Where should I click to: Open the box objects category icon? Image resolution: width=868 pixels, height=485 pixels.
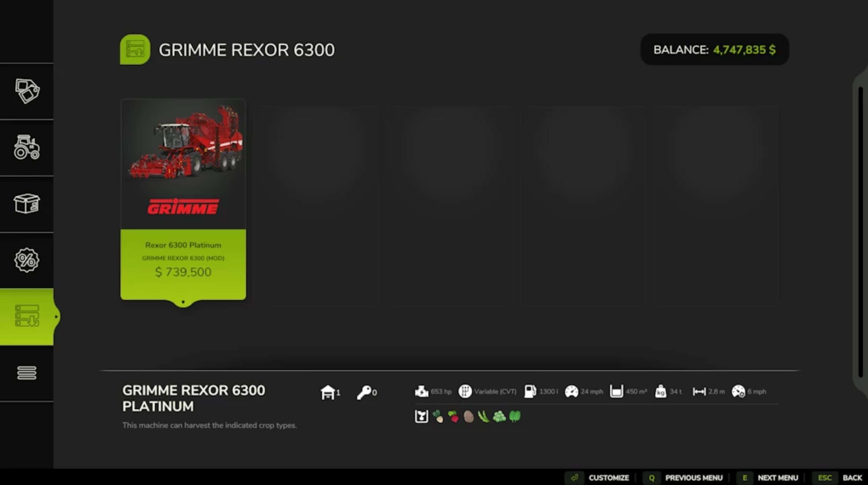coord(27,203)
